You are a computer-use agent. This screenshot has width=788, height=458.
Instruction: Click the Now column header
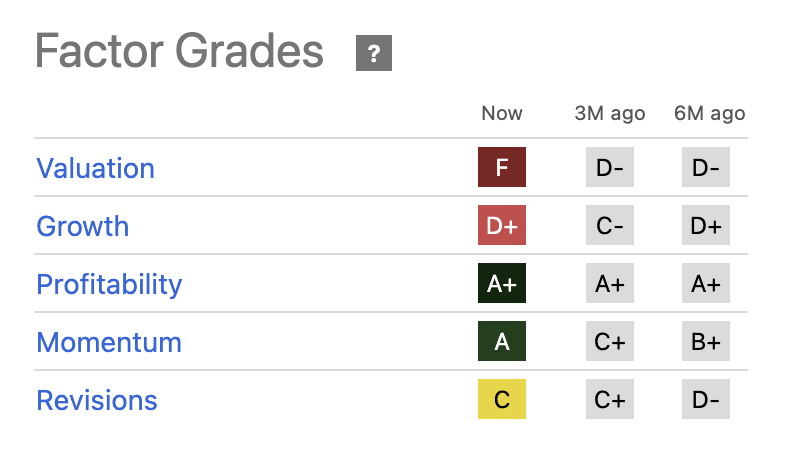point(502,113)
